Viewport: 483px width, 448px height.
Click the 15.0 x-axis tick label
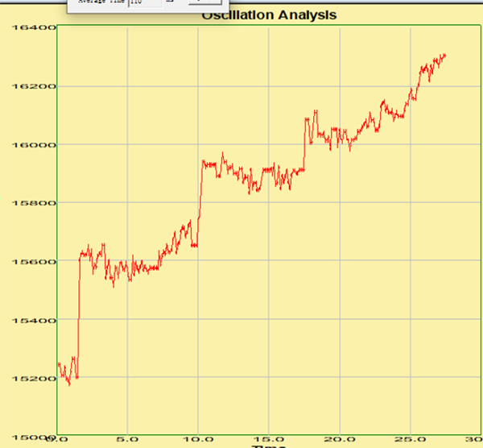pyautogui.click(x=269, y=440)
